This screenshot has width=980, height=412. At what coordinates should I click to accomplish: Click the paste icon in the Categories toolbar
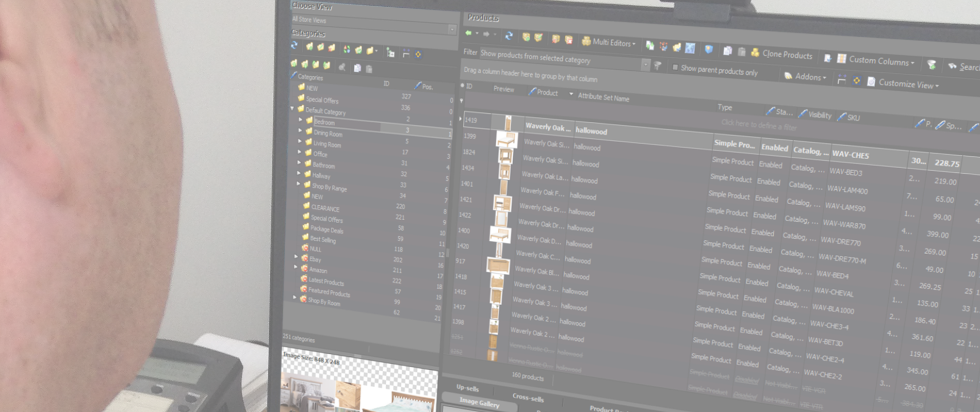coord(369,69)
